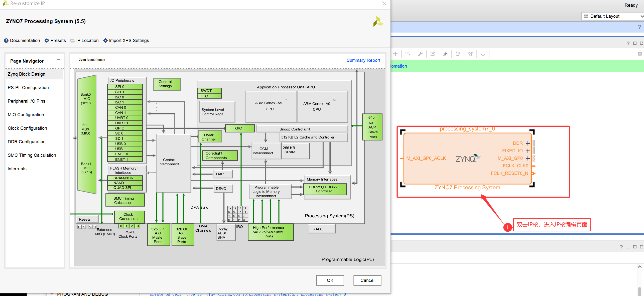
Task: Open the Documentation info icon
Action: [6, 41]
